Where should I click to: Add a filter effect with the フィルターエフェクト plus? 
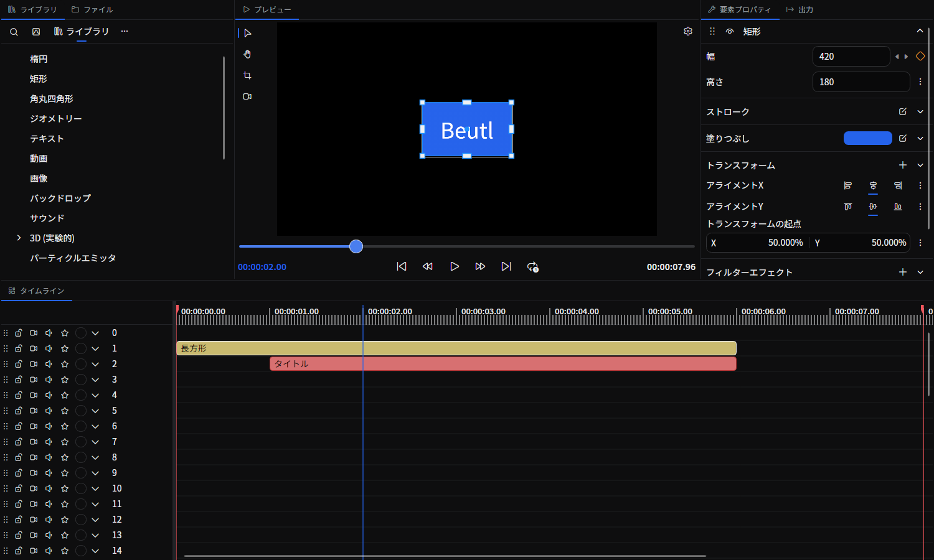pyautogui.click(x=903, y=272)
